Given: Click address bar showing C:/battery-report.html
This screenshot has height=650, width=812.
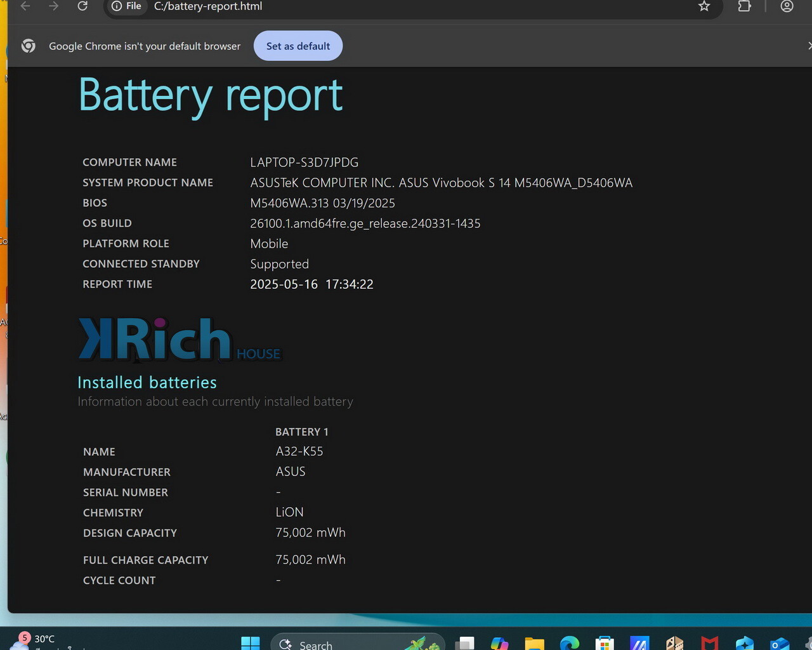Looking at the screenshot, I should 412,6.
